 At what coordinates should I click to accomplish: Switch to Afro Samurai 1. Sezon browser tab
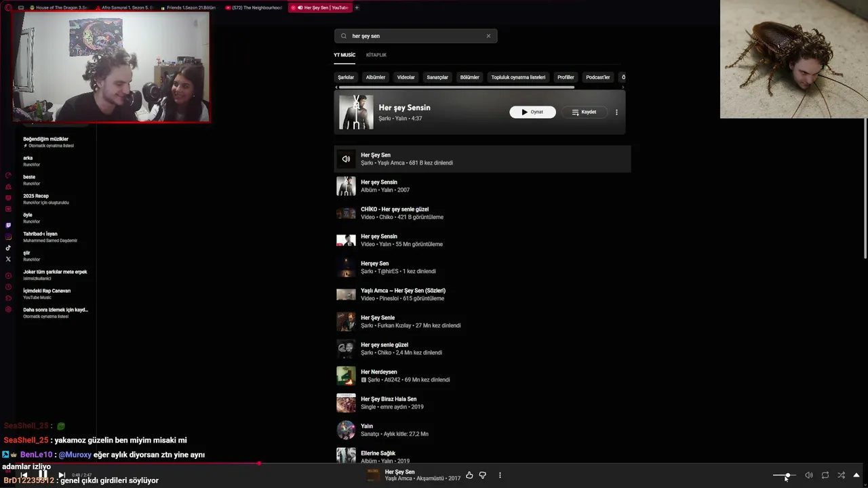(125, 7)
